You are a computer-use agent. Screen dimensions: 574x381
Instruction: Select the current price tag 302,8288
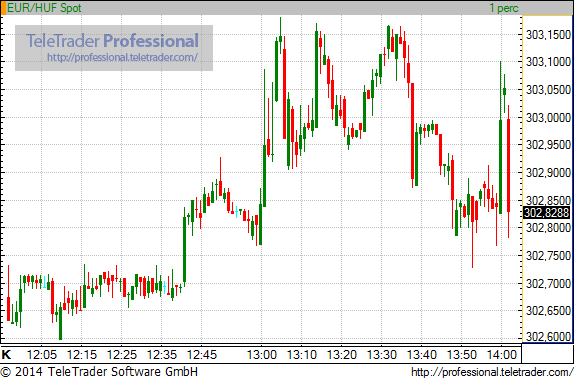point(547,212)
